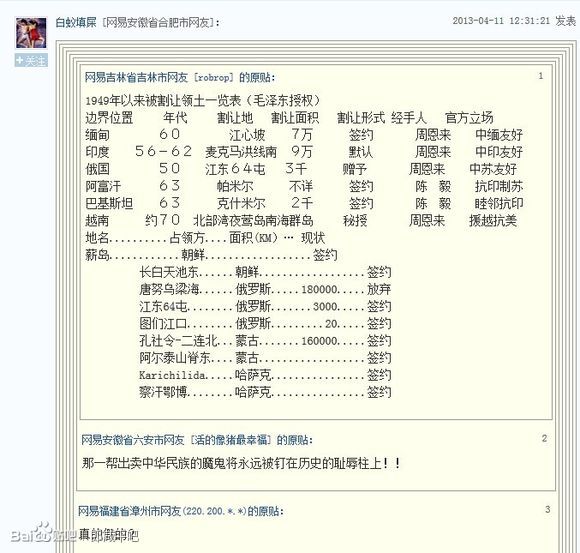Image resolution: width=580 pixels, height=553 pixels.
Task: Click the comment starting 那一帮出卖中华民族
Action: pyautogui.click(x=241, y=463)
